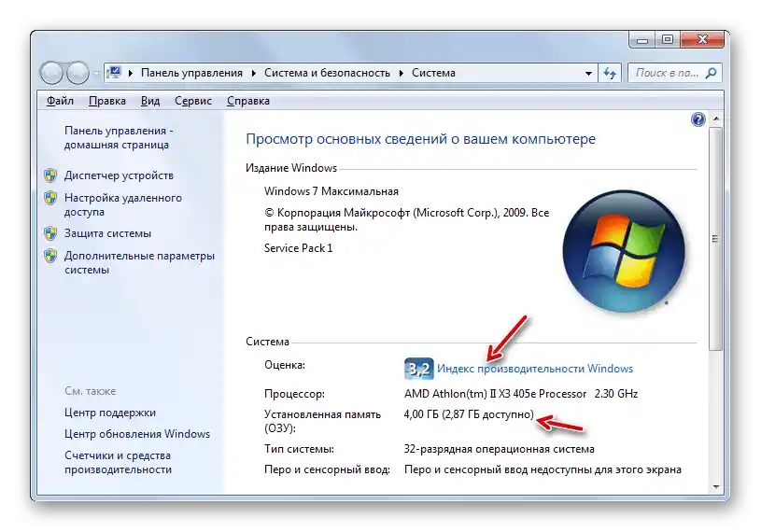The image size is (761, 532).
Task: Expand the arrow before Система breadcrumb
Action: (x=402, y=73)
